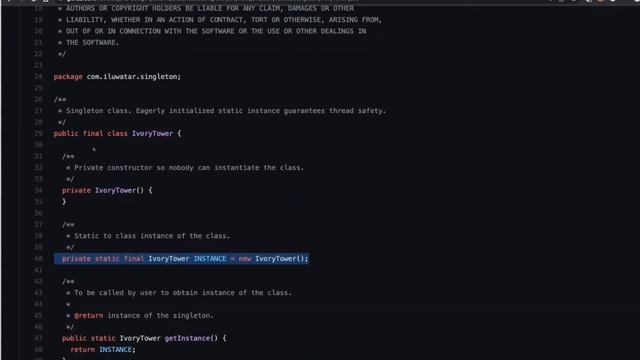Click line number 24 in the gutter
This screenshot has height=360, width=640.
(x=38, y=77)
